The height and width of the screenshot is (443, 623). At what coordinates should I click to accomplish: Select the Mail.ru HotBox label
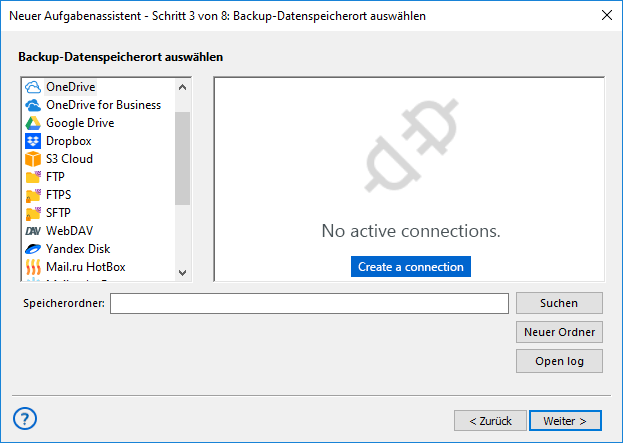click(x=86, y=267)
